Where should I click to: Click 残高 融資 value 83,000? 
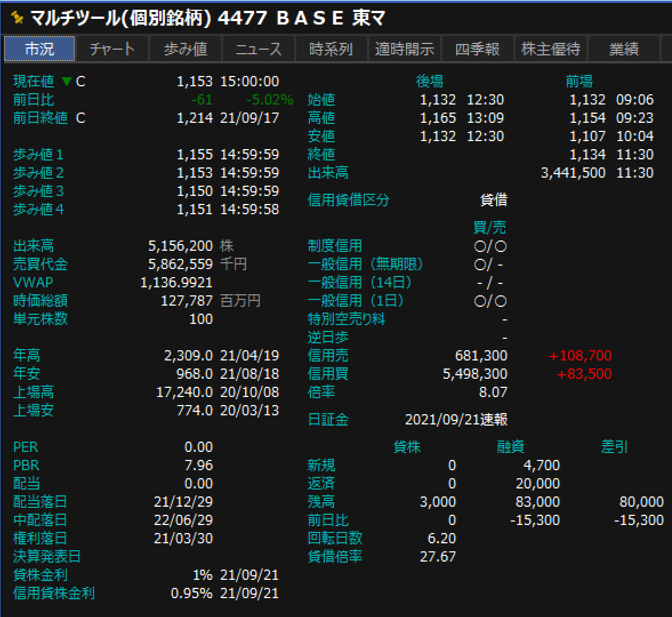pyautogui.click(x=538, y=502)
